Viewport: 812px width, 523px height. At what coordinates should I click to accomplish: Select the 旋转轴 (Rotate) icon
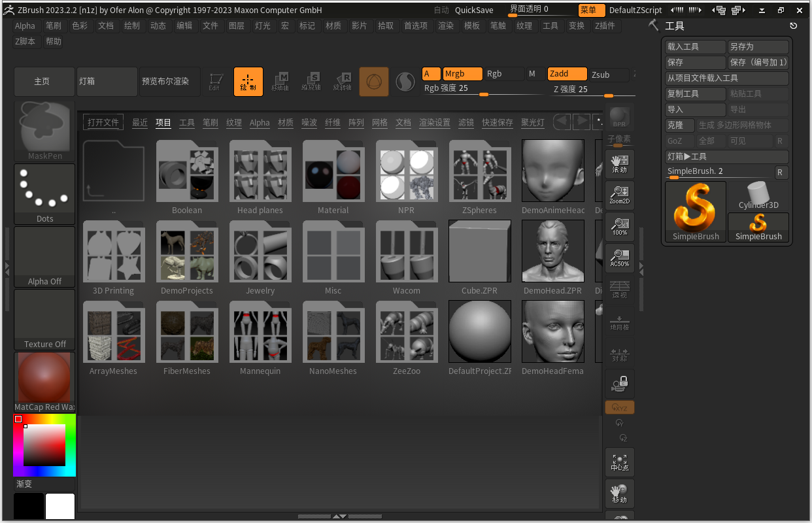[342, 81]
